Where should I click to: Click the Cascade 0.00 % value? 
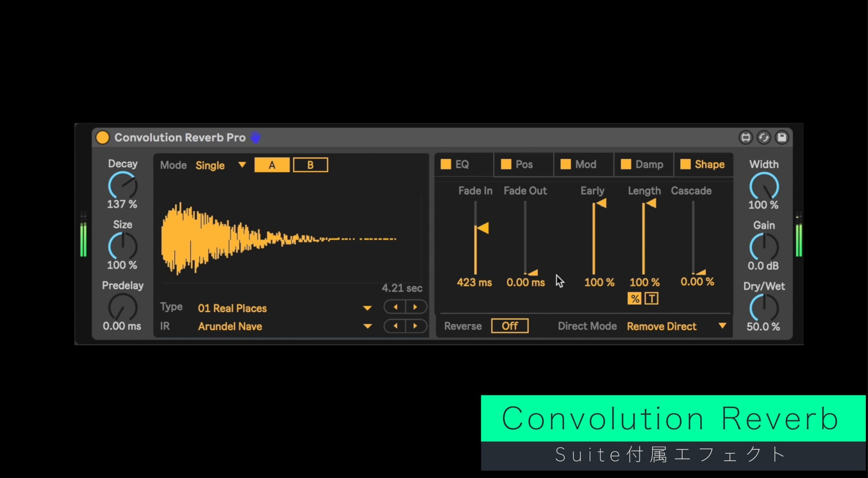[697, 282]
